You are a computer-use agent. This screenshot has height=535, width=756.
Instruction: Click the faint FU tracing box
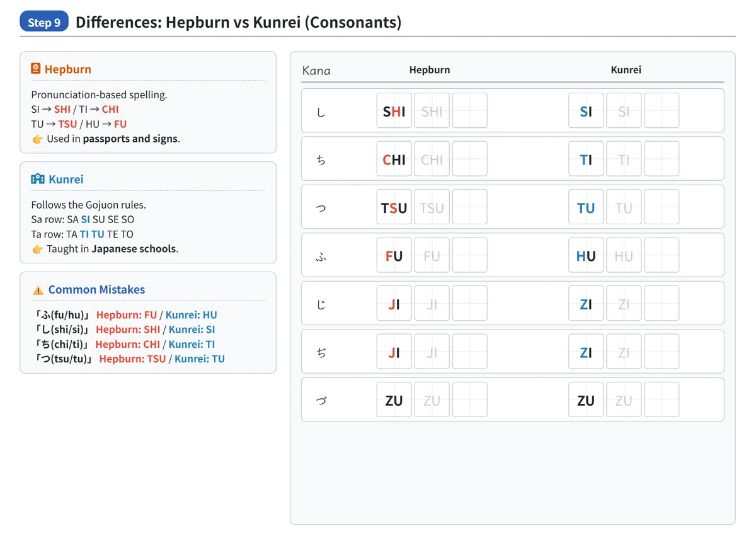[432, 255]
